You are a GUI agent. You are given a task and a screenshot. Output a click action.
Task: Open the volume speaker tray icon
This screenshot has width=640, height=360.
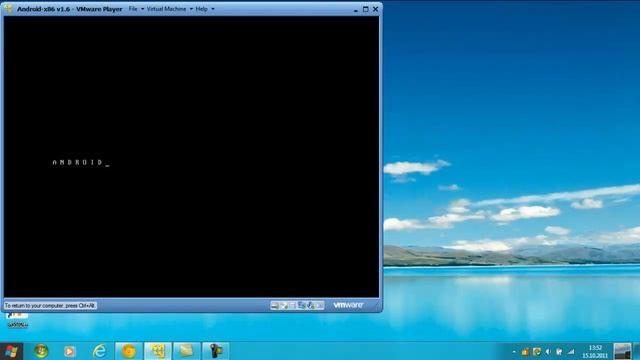point(548,351)
